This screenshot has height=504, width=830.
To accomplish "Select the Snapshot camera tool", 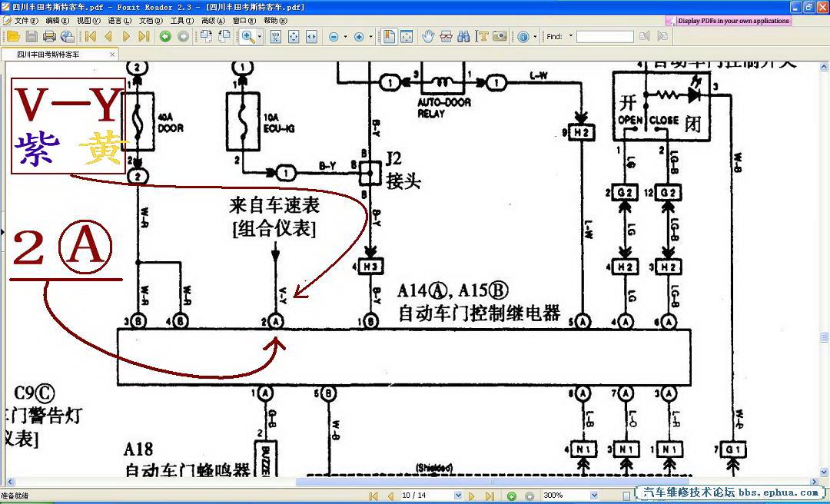I will pyautogui.click(x=500, y=37).
